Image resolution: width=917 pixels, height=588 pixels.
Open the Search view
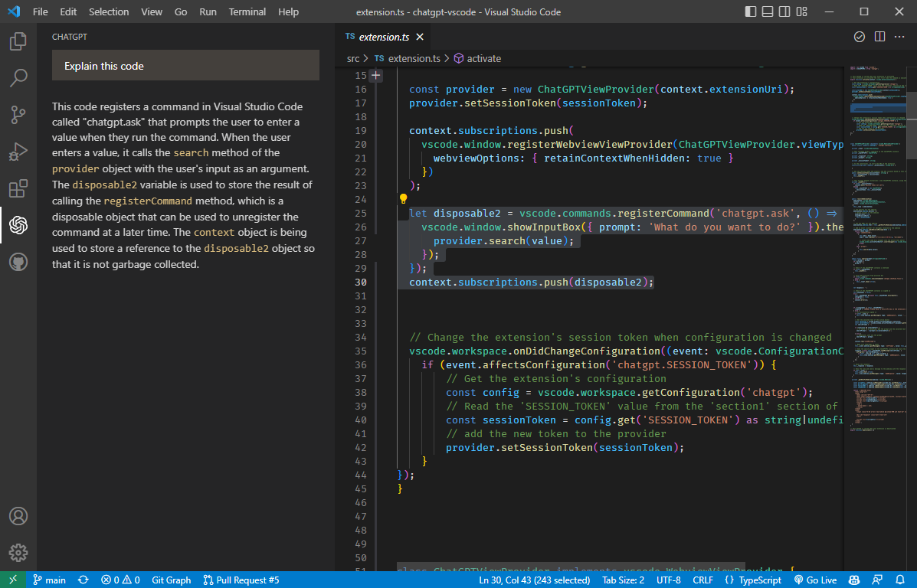(x=18, y=77)
